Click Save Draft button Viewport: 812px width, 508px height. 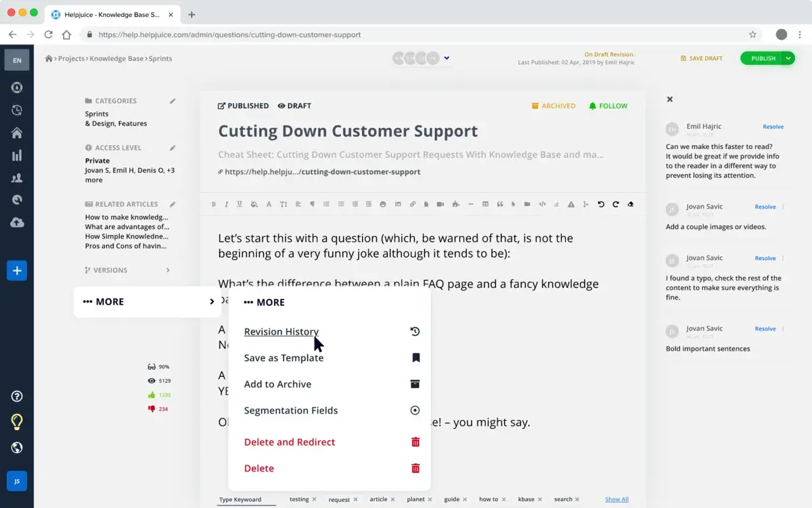(x=702, y=58)
